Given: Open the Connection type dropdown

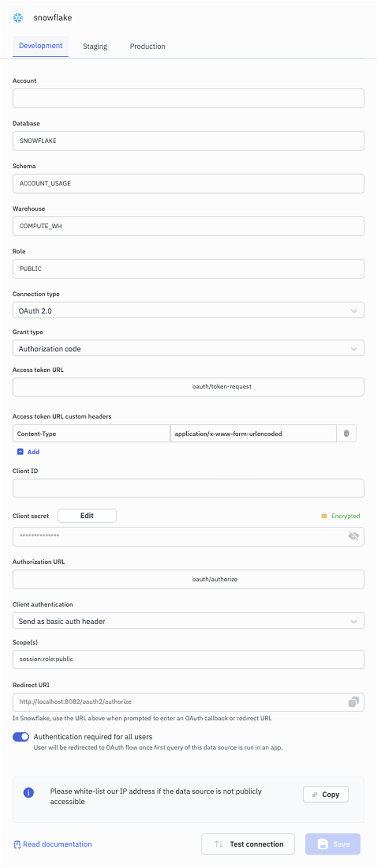Looking at the screenshot, I should pos(188,310).
